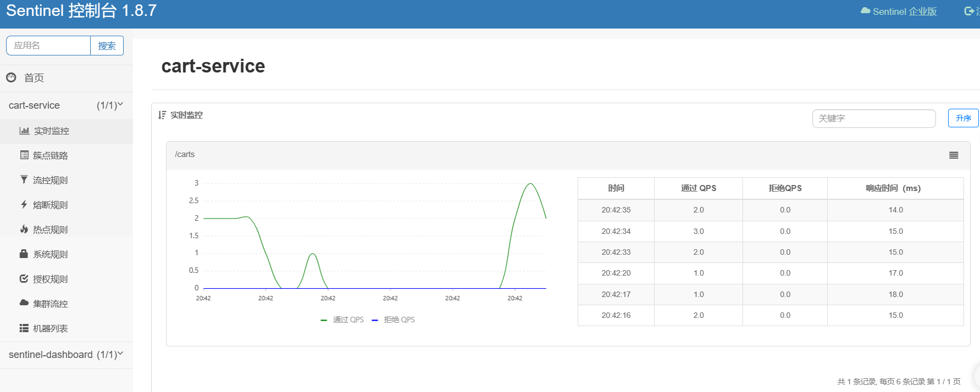Click the 3.0 QPS value cell
This screenshot has height=392, width=980.
[699, 231]
